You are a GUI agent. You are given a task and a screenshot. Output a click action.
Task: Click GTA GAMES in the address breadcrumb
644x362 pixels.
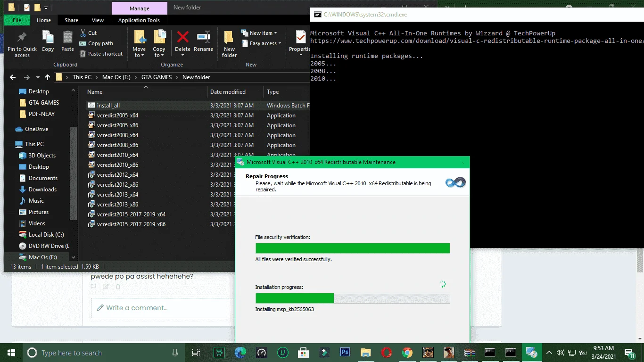tap(157, 77)
